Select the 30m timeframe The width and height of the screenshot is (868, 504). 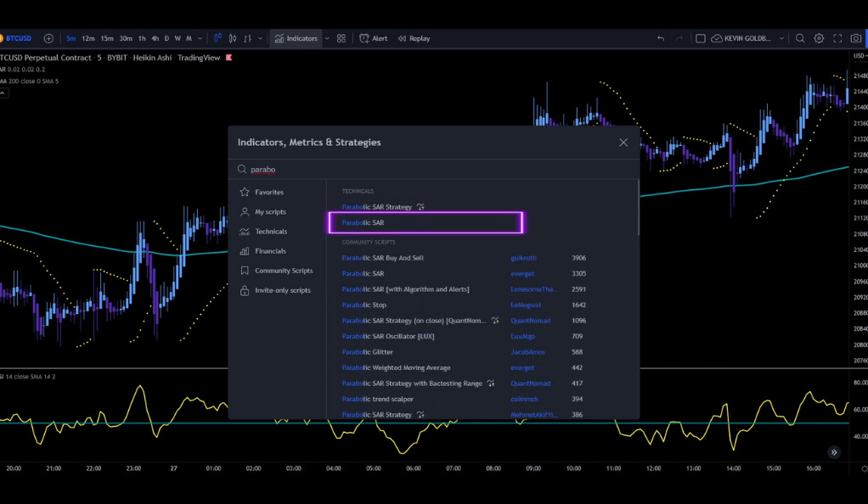point(126,38)
